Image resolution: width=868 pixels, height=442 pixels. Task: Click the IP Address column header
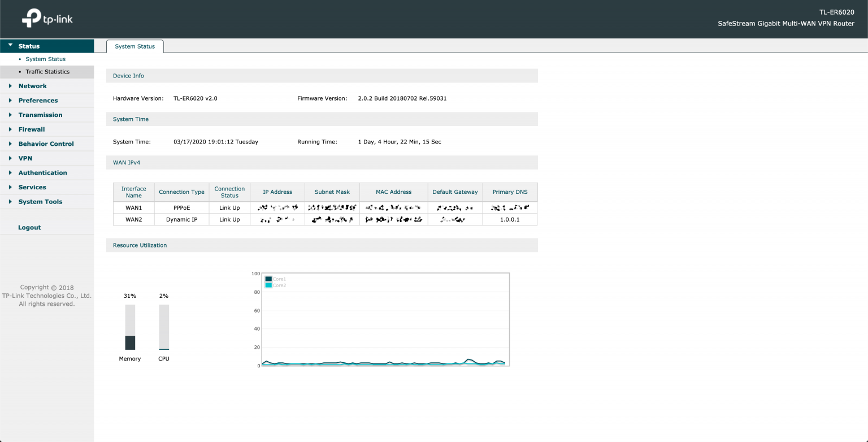[x=277, y=192]
